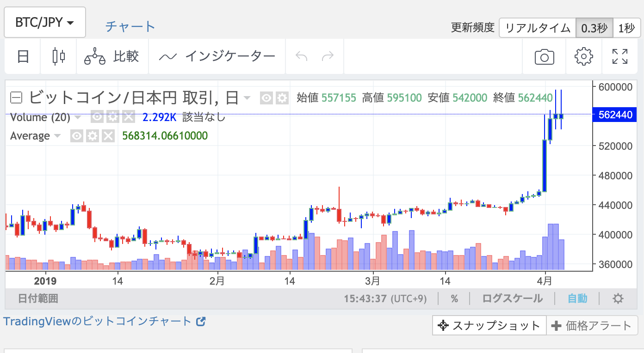644x353 pixels.
Task: Click the 568314.06610000 average value
Action: (165, 136)
